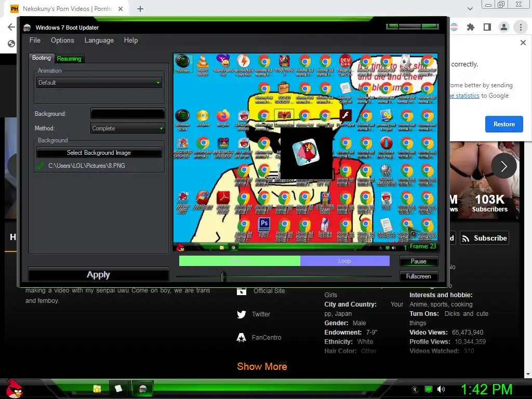Click the network tray icon

coord(429,390)
